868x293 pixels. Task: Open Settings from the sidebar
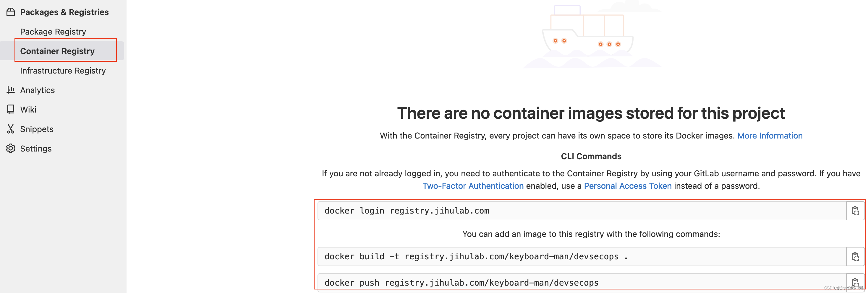(x=36, y=149)
